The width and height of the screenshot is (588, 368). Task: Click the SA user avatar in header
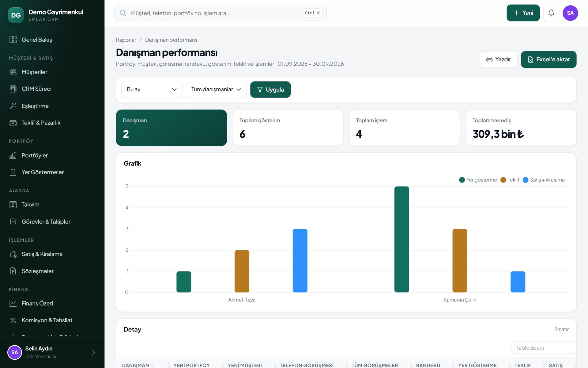570,13
